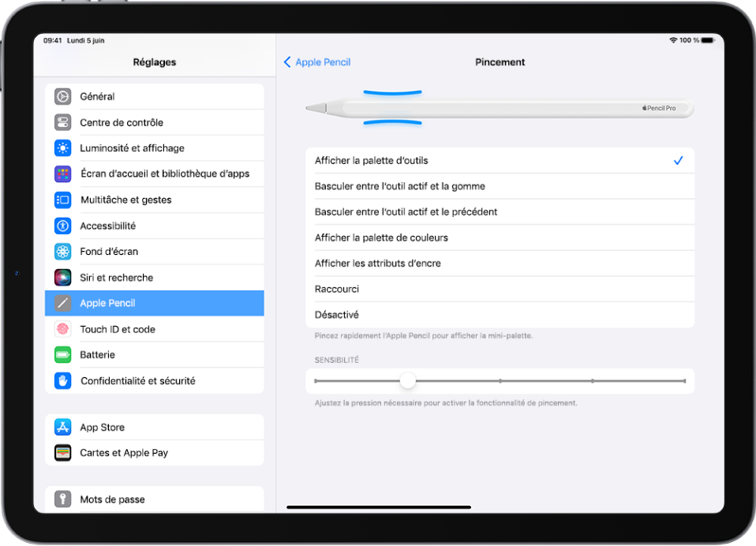Tap the battery status indicator

click(x=708, y=40)
